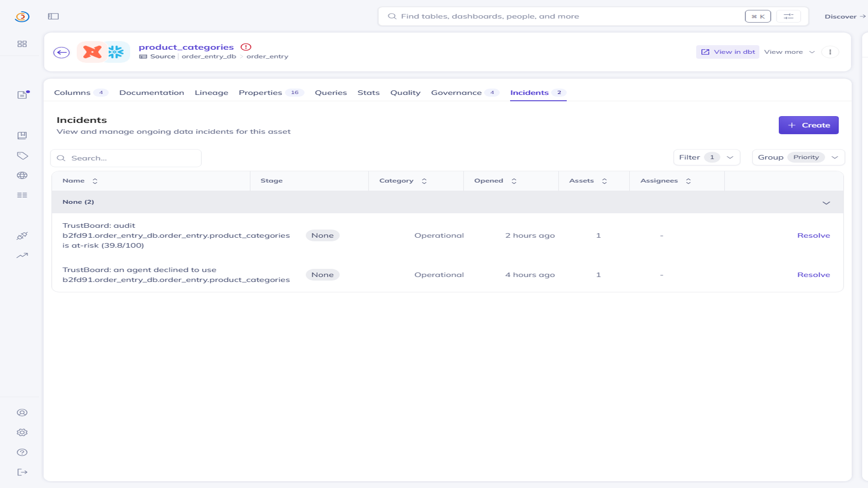Open the apps grid icon in sidebar
868x488 pixels.
(22, 44)
